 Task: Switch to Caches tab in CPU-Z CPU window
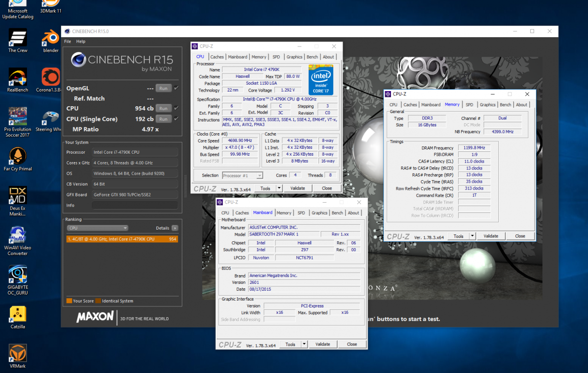click(217, 57)
